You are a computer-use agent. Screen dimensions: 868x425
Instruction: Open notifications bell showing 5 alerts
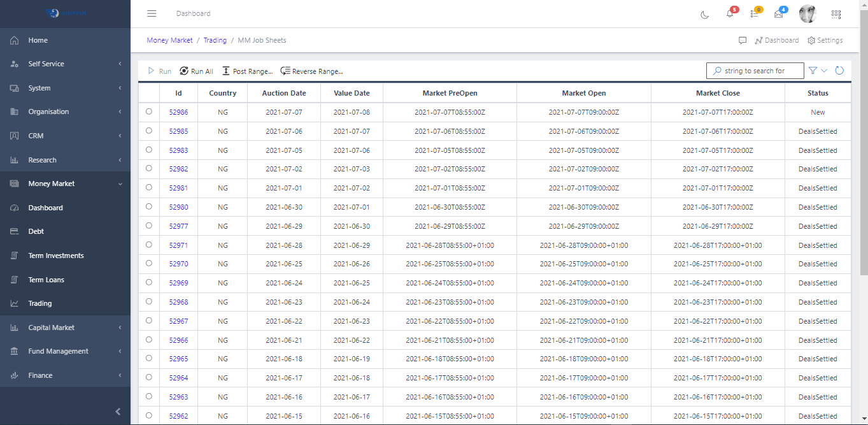pos(730,14)
